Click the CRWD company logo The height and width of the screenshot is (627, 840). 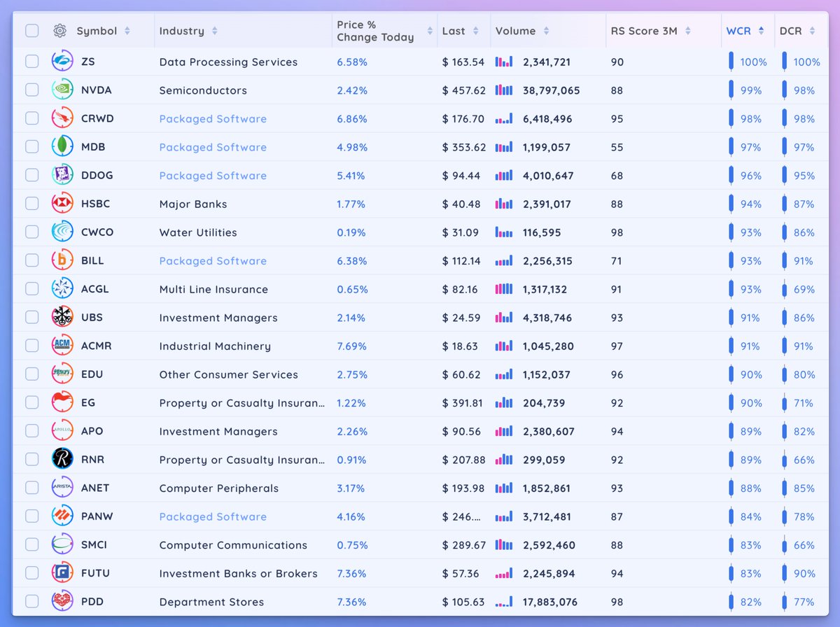click(62, 118)
